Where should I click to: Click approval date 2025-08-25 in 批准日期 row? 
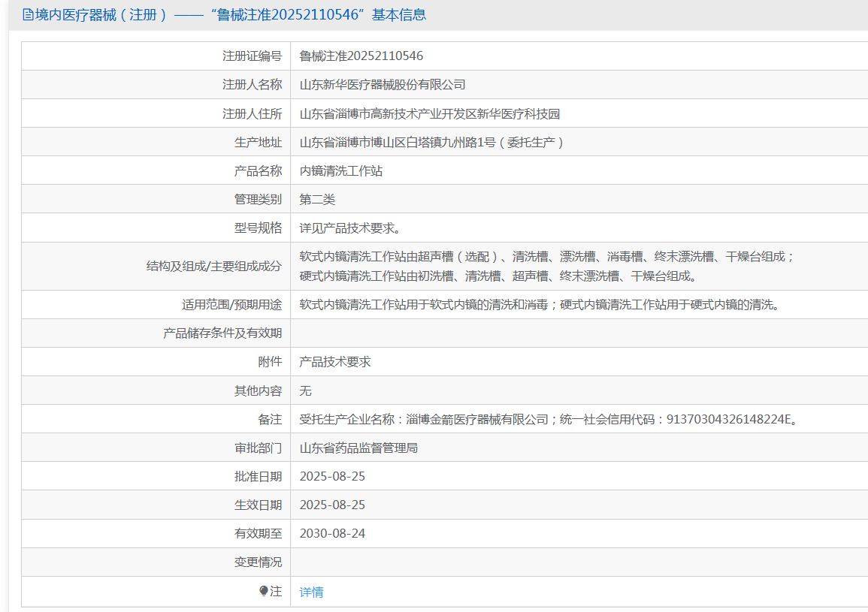click(x=332, y=476)
